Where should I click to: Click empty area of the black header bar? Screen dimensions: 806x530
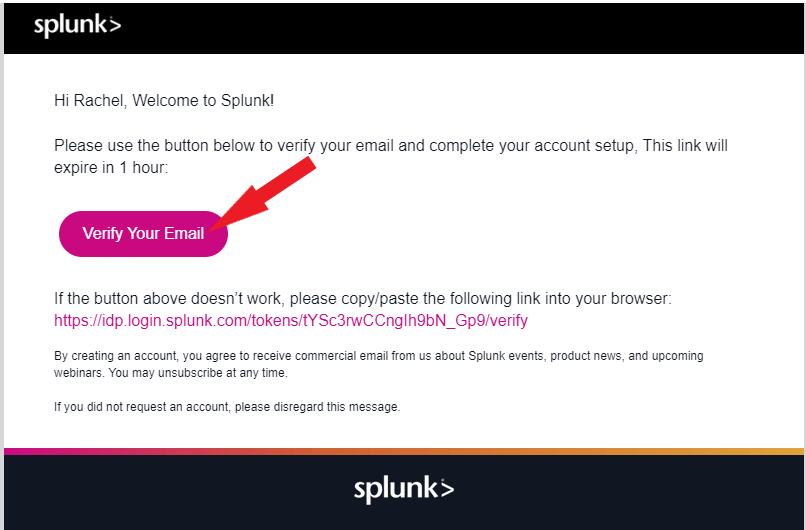463,28
